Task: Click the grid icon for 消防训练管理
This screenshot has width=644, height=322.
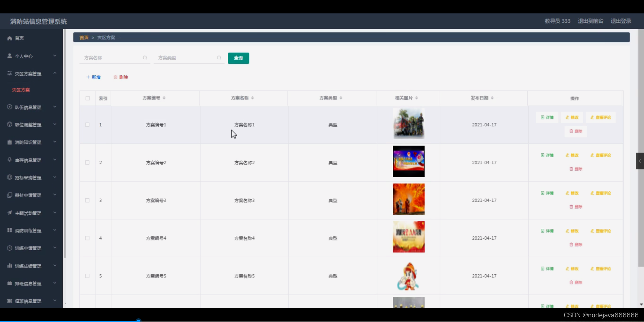Action: coord(10,230)
